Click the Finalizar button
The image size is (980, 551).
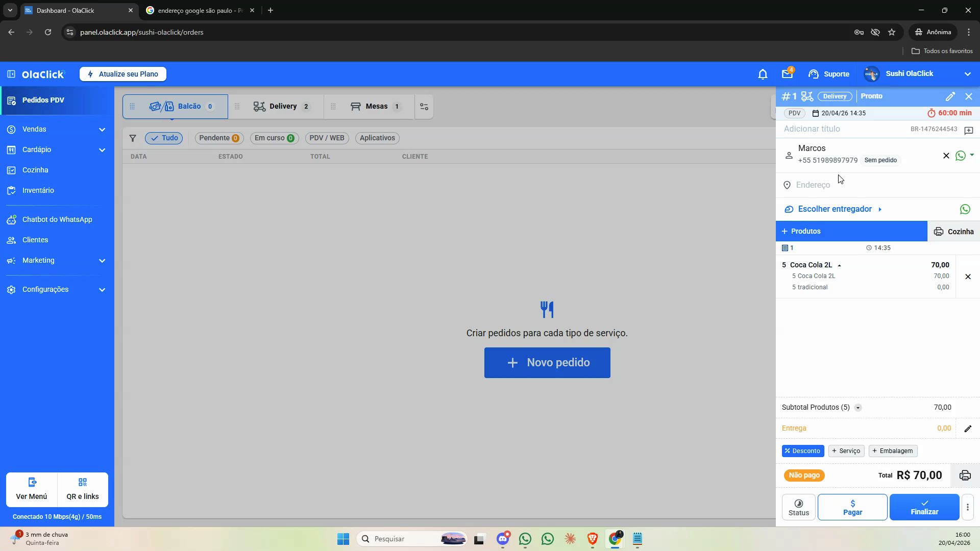tap(924, 507)
